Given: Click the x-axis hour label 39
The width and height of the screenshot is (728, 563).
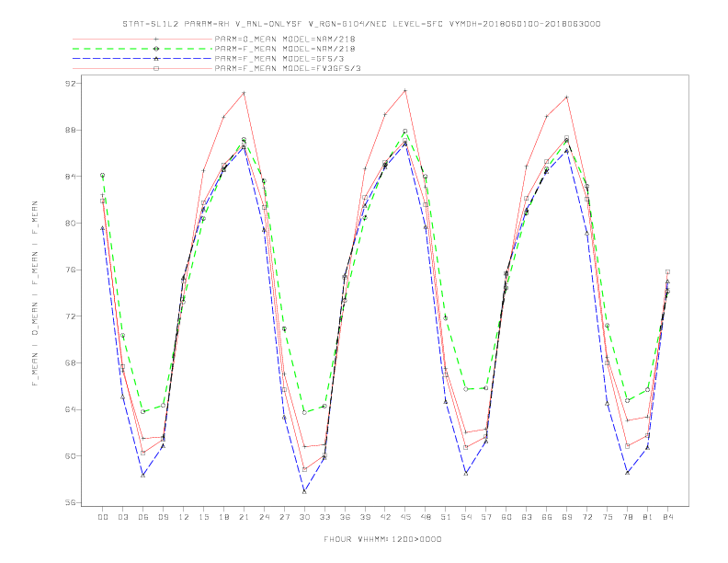Looking at the screenshot, I should pyautogui.click(x=365, y=517).
